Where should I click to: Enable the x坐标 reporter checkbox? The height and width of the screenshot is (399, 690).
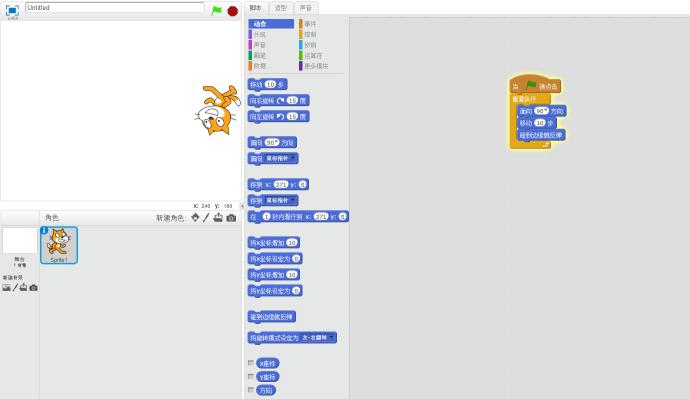251,363
